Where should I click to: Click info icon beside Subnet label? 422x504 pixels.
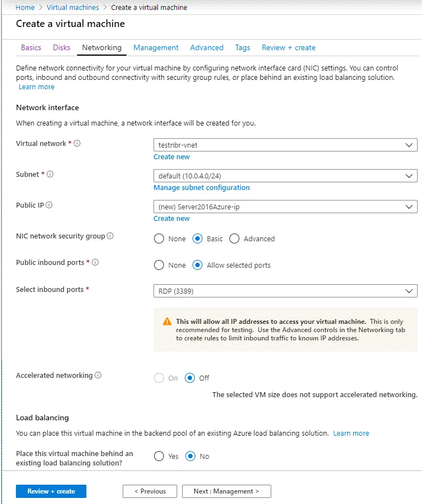point(50,175)
